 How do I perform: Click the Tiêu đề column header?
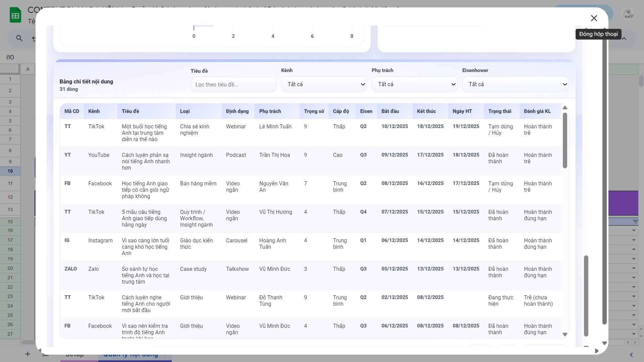coord(130,111)
